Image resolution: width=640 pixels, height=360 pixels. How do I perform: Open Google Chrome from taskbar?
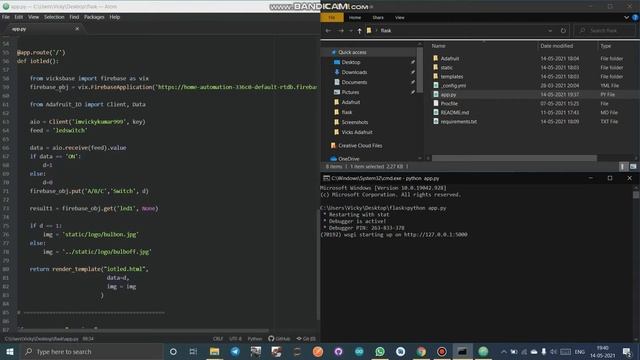[421, 351]
